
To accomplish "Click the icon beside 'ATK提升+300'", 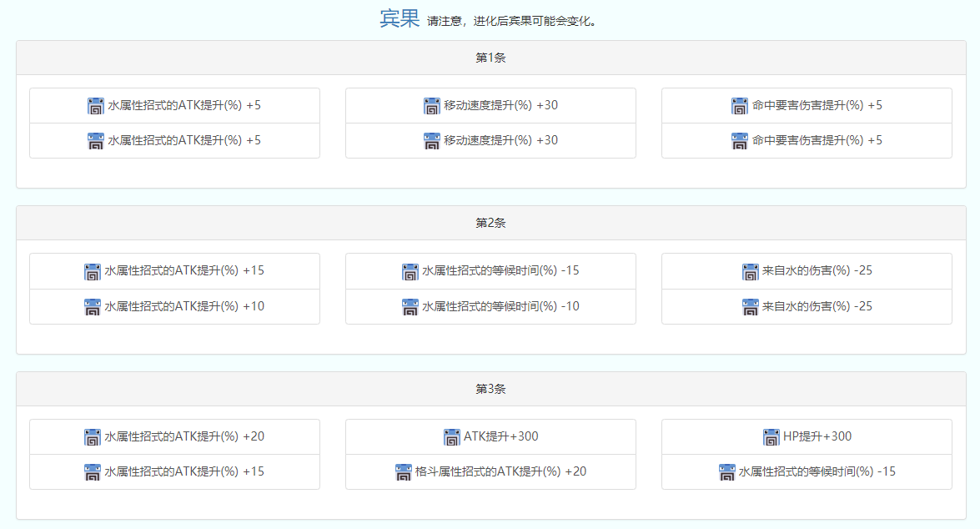I will [x=451, y=437].
